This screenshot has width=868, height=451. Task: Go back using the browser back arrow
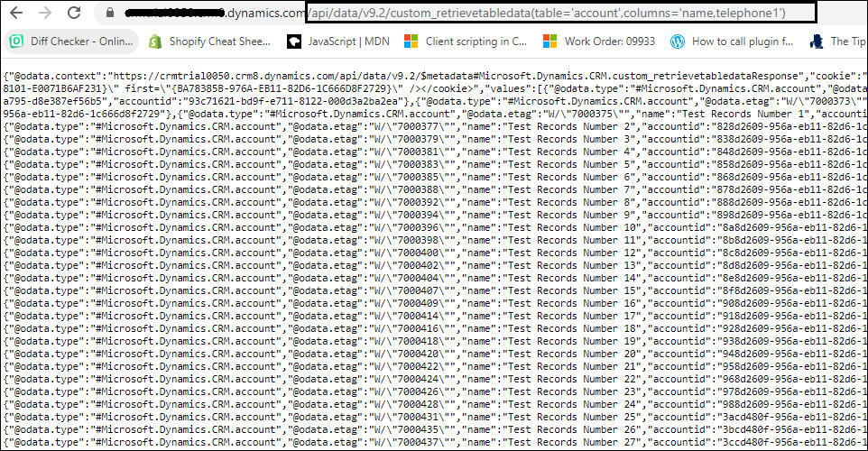pos(15,14)
